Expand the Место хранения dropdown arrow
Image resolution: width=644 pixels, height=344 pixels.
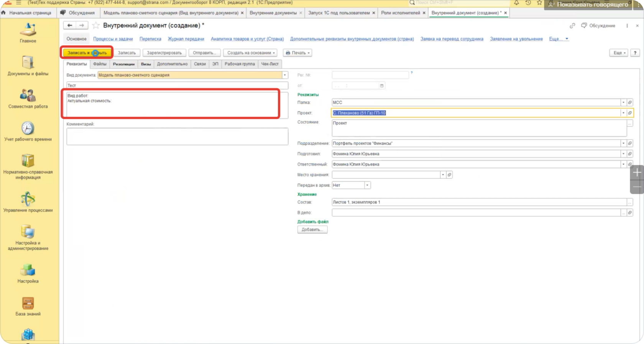443,174
